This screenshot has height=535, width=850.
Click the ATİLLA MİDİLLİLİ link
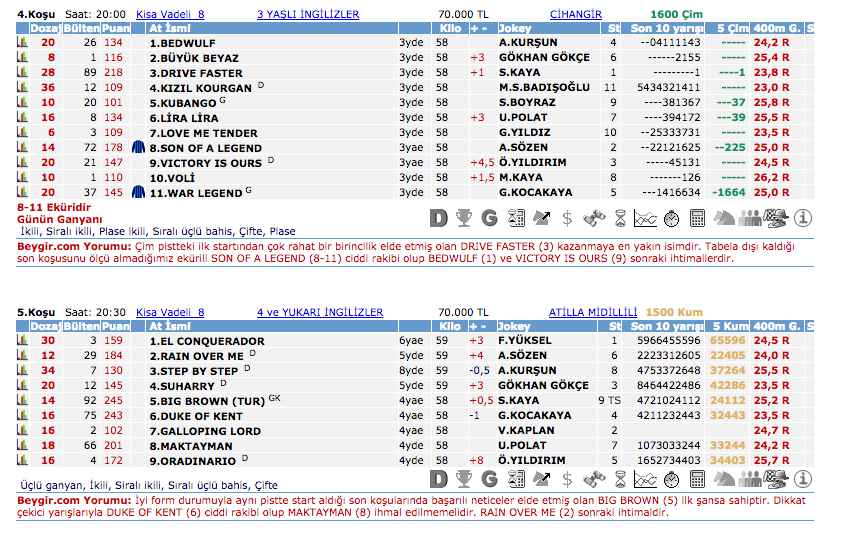coord(592,312)
